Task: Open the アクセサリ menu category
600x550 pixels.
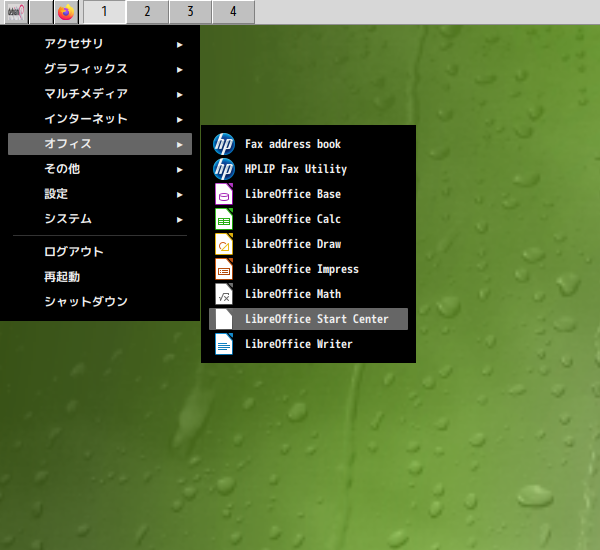Action: tap(100, 44)
